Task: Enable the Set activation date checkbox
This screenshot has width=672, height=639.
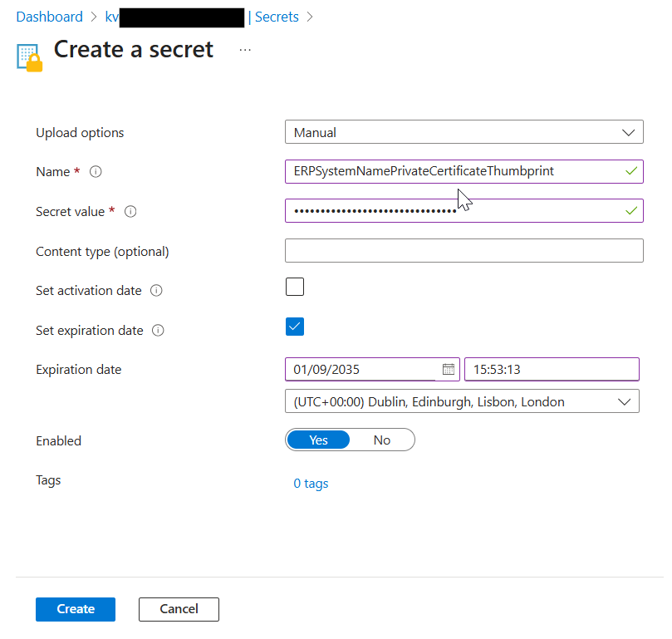Action: (x=295, y=287)
